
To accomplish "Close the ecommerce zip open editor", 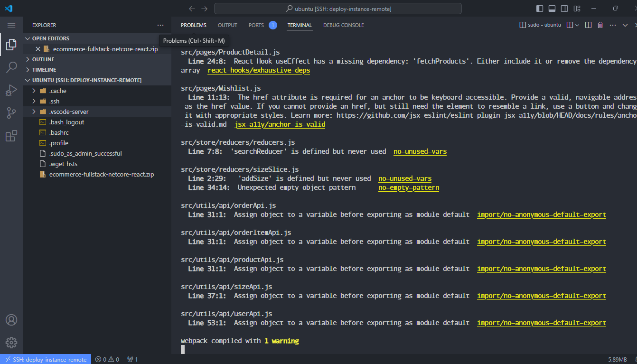I will [38, 49].
